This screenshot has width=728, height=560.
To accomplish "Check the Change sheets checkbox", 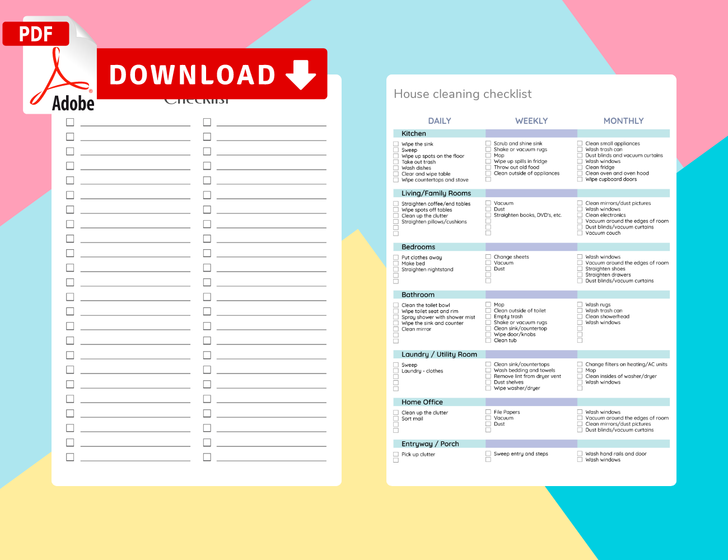I will [488, 257].
